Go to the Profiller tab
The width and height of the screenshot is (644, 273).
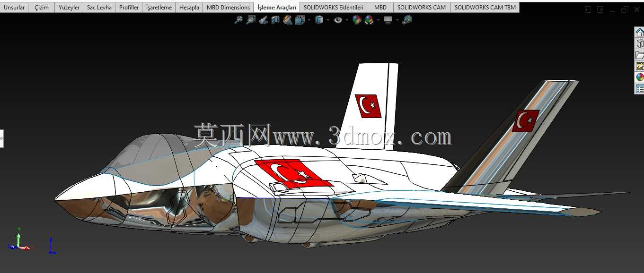129,8
